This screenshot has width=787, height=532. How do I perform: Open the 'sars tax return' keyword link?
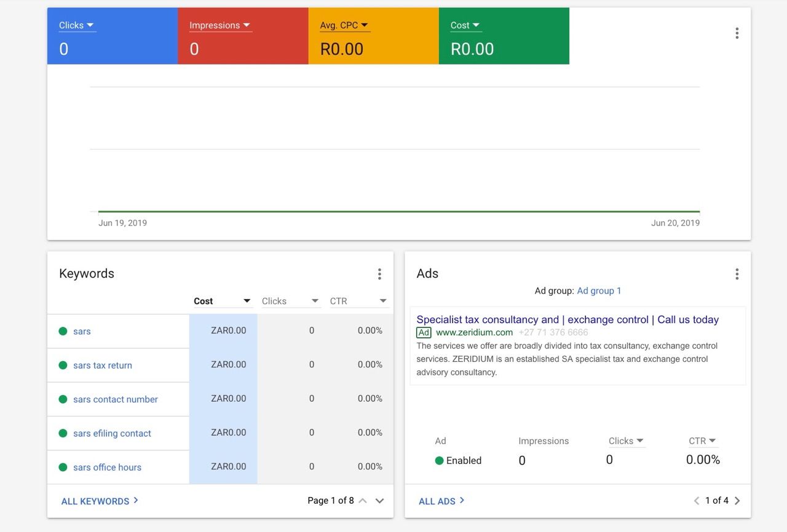tap(103, 365)
